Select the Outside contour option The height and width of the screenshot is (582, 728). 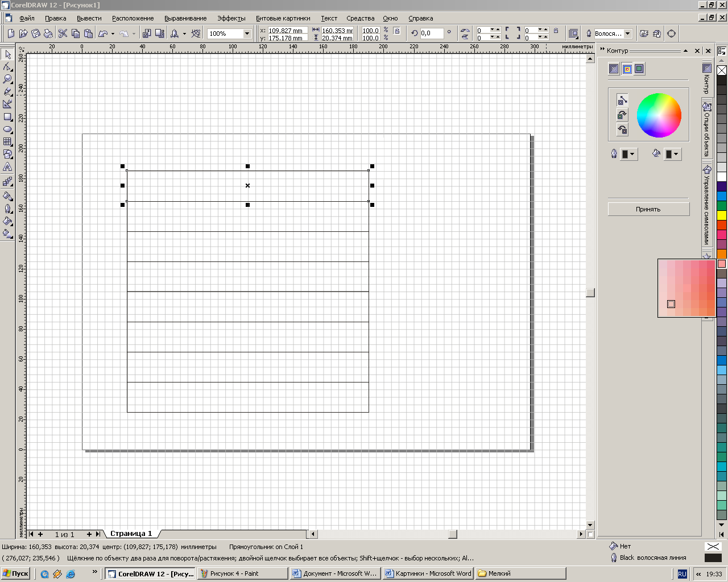pyautogui.click(x=639, y=69)
